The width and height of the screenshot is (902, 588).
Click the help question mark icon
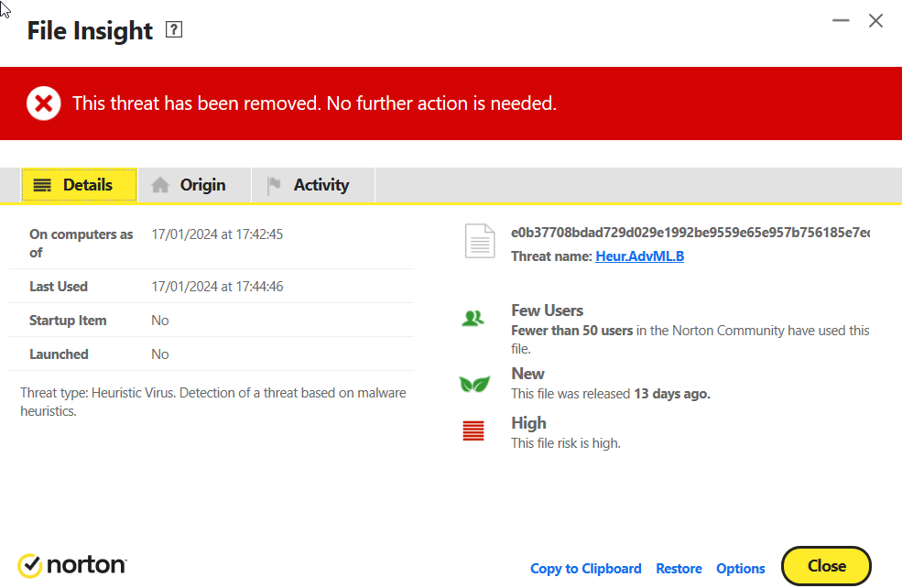tap(174, 30)
